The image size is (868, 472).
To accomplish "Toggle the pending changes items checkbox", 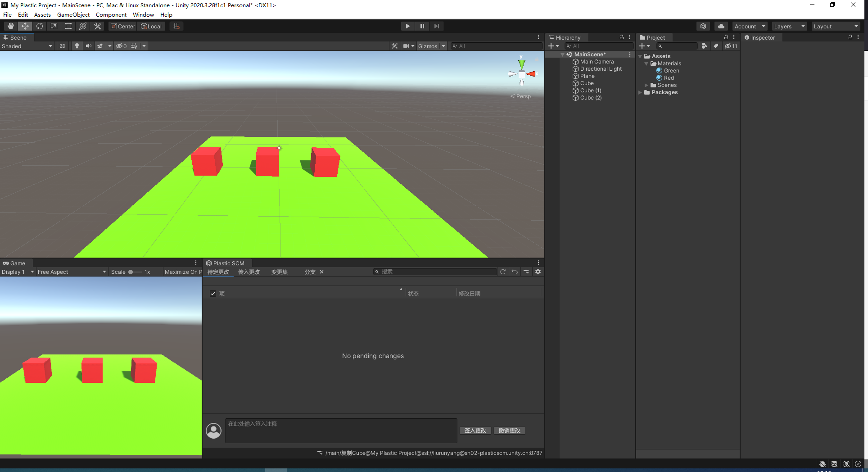I will click(x=212, y=293).
